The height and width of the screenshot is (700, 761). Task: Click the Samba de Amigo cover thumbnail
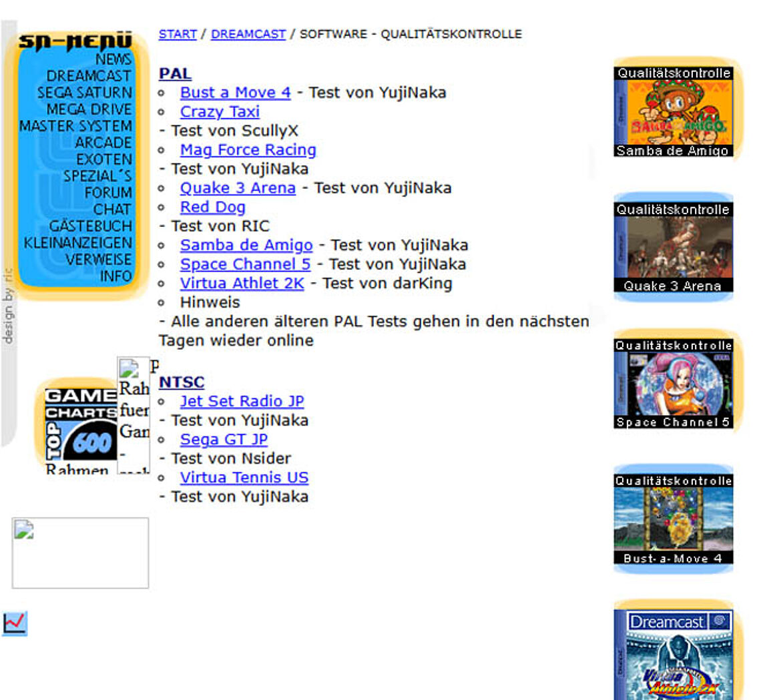(x=674, y=112)
